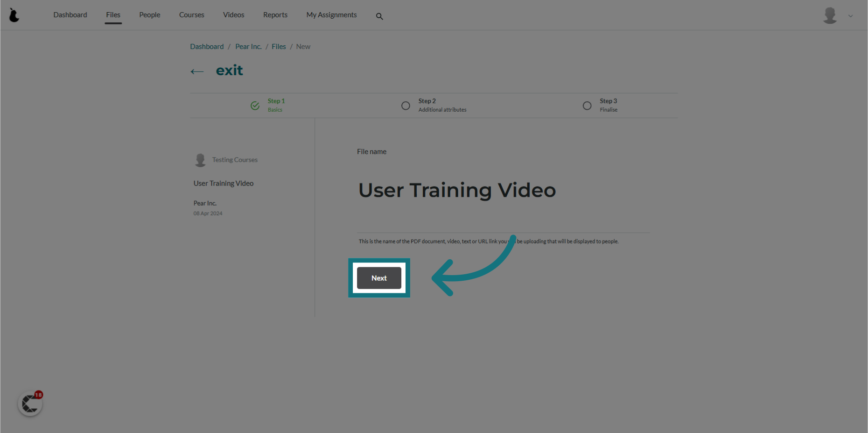Screen dimensions: 868x433
Task: Open the People navigation tab
Action: (150, 15)
